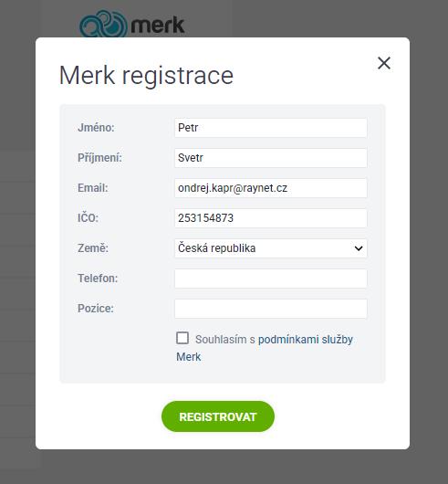Image resolution: width=448 pixels, height=484 pixels.
Task: Click the Pozice label text
Action: pyautogui.click(x=96, y=309)
